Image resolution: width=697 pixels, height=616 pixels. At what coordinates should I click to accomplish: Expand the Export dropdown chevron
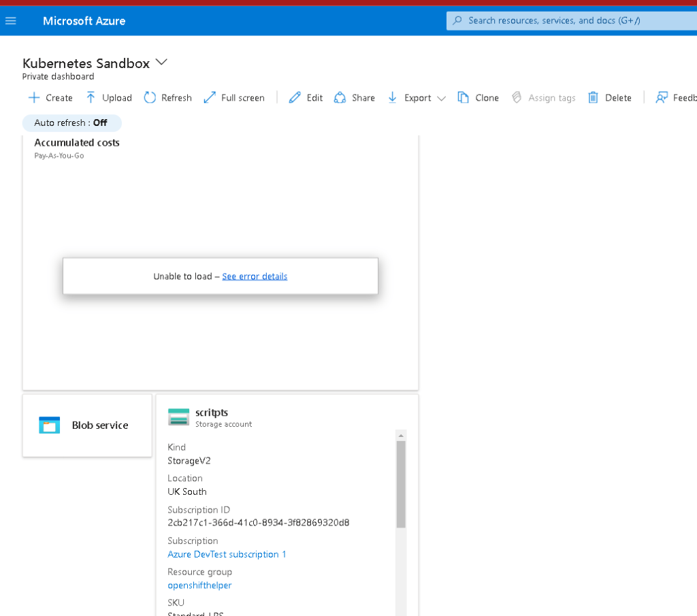(441, 98)
